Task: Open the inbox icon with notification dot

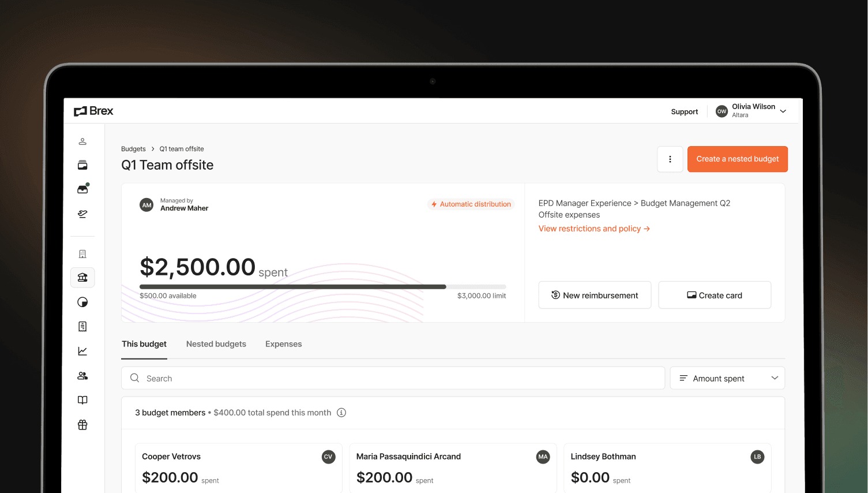Action: tap(82, 189)
